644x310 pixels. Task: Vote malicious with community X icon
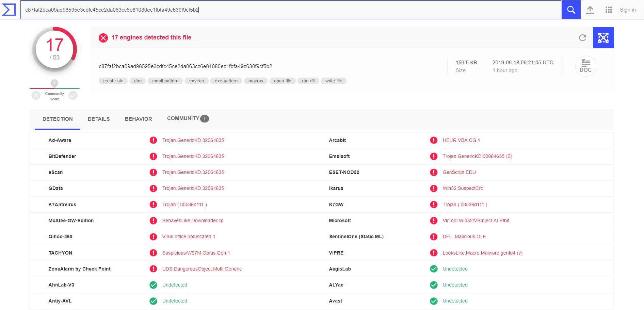pos(36,95)
